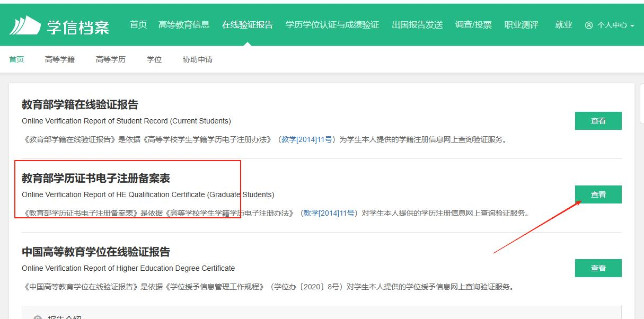Choose 出国报告发送 in the top navigation
The image size is (644, 319).
click(417, 25)
